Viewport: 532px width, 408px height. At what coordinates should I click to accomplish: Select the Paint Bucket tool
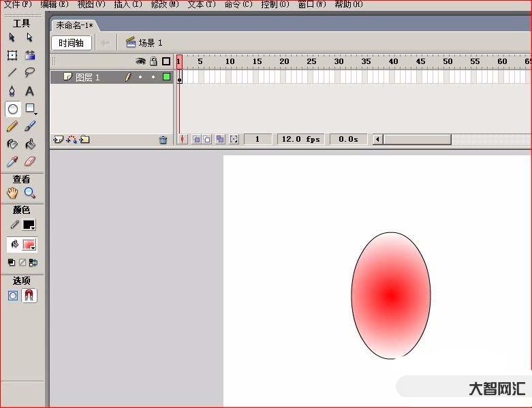coord(30,144)
